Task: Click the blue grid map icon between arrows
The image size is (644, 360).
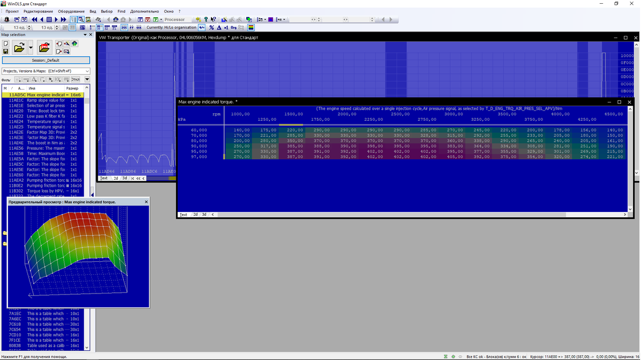Action: click(49, 19)
